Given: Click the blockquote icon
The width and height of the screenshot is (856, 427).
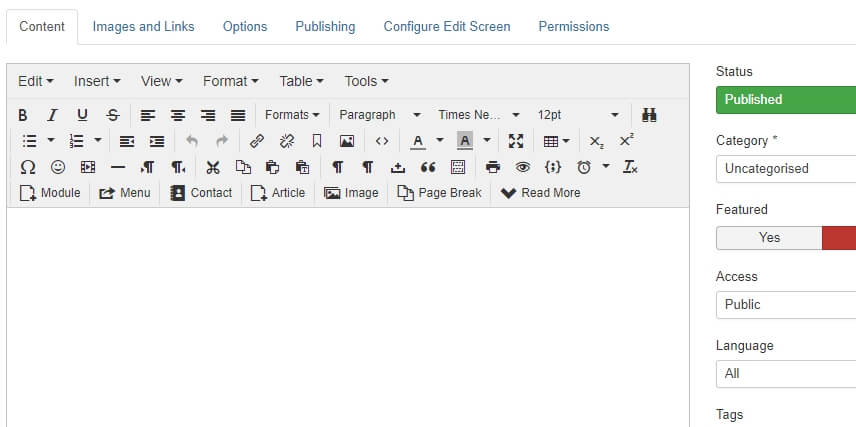Looking at the screenshot, I should coord(428,167).
